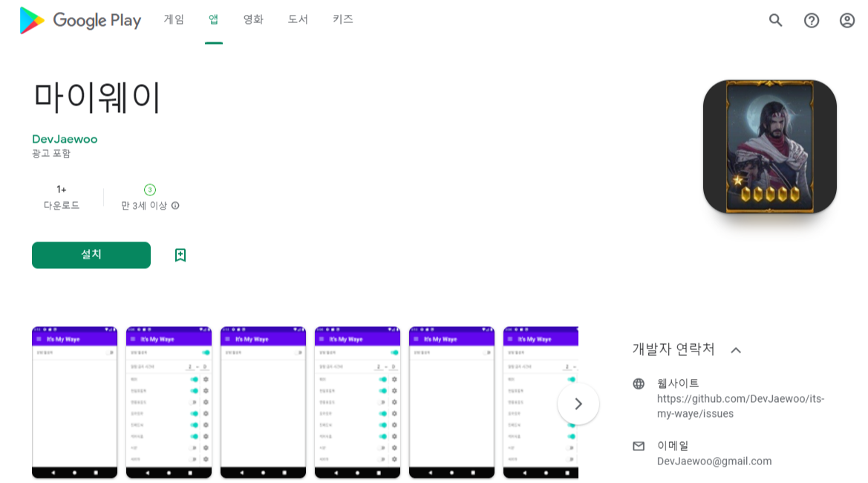Open the search magnifier icon
868x483 pixels.
tap(775, 20)
